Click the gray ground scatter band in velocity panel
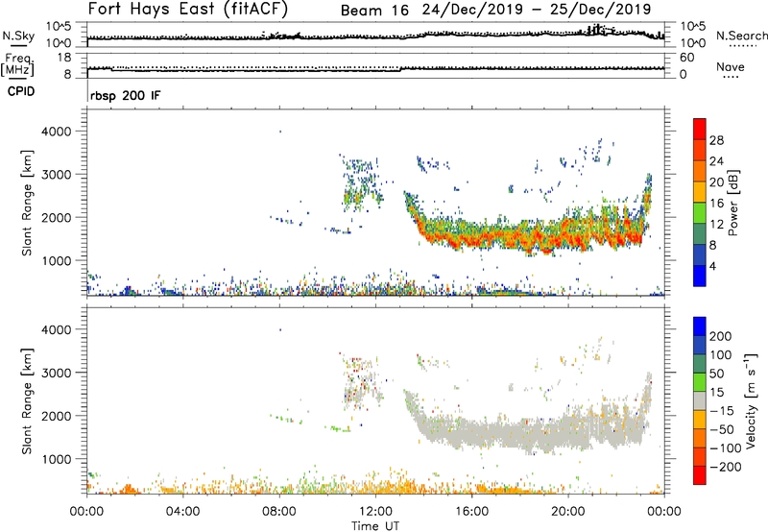The height and width of the screenshot is (532, 768). 529,431
